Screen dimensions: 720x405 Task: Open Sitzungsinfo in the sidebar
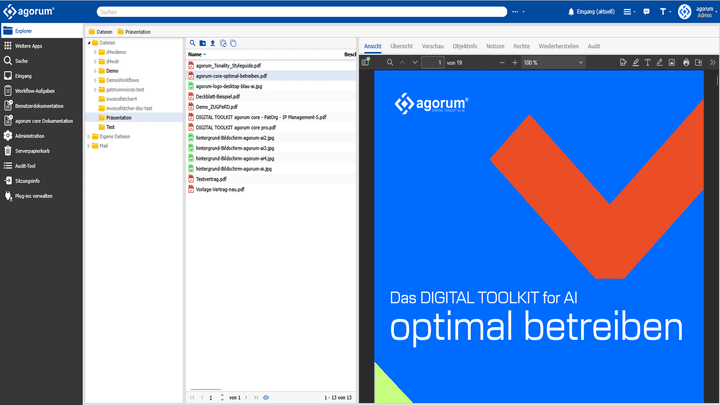41,181
